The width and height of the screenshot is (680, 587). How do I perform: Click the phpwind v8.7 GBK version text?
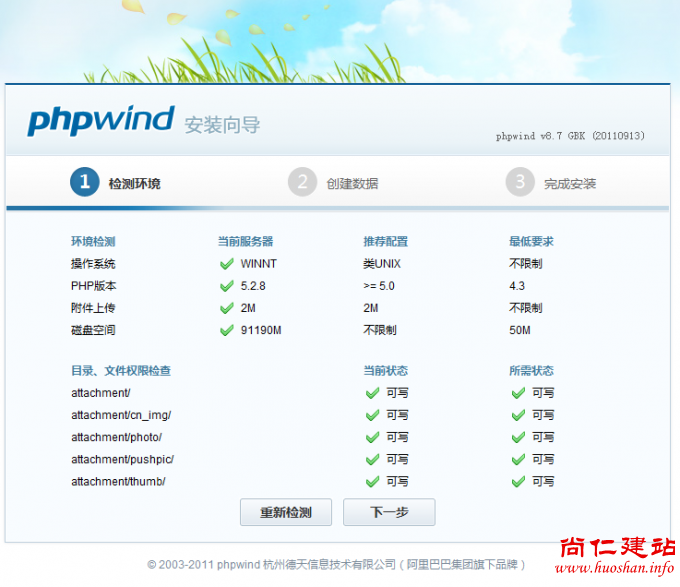tap(570, 136)
